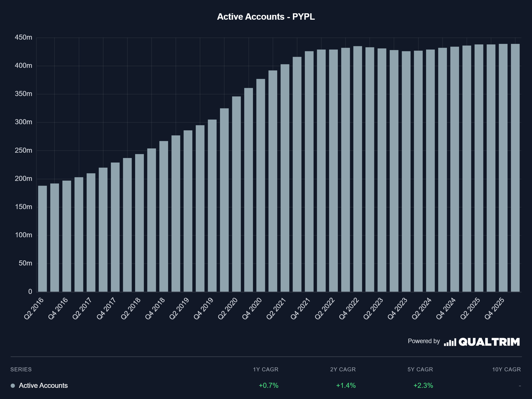Click the 'Q2 2023' x-axis label
Screen dimensions: 532x399
pos(373,309)
